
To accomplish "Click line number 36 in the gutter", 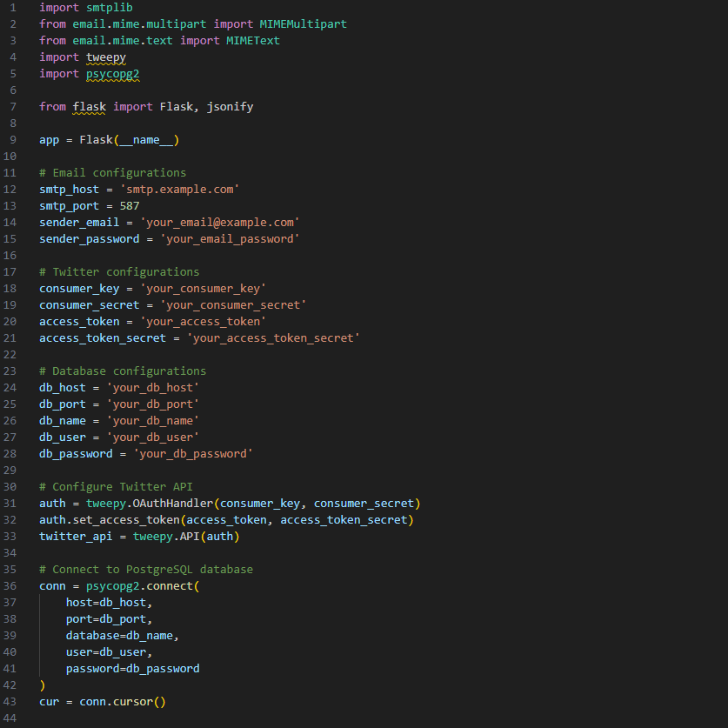I will click(x=14, y=586).
